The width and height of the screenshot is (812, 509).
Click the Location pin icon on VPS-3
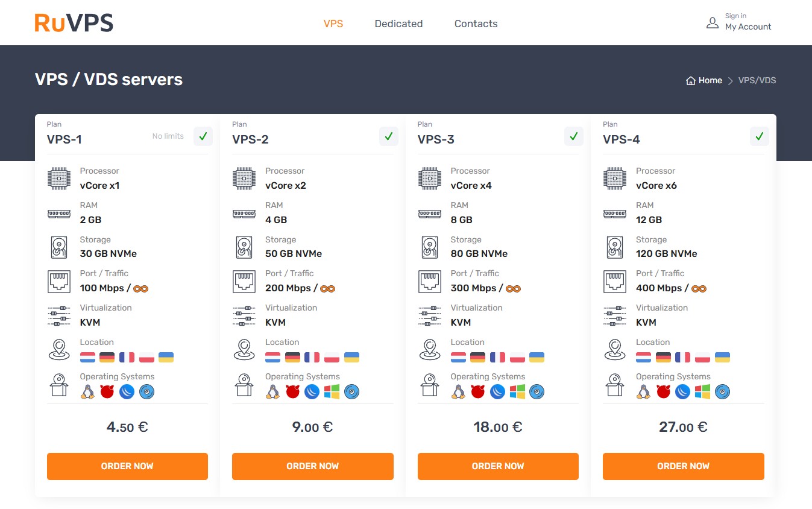[x=429, y=349]
